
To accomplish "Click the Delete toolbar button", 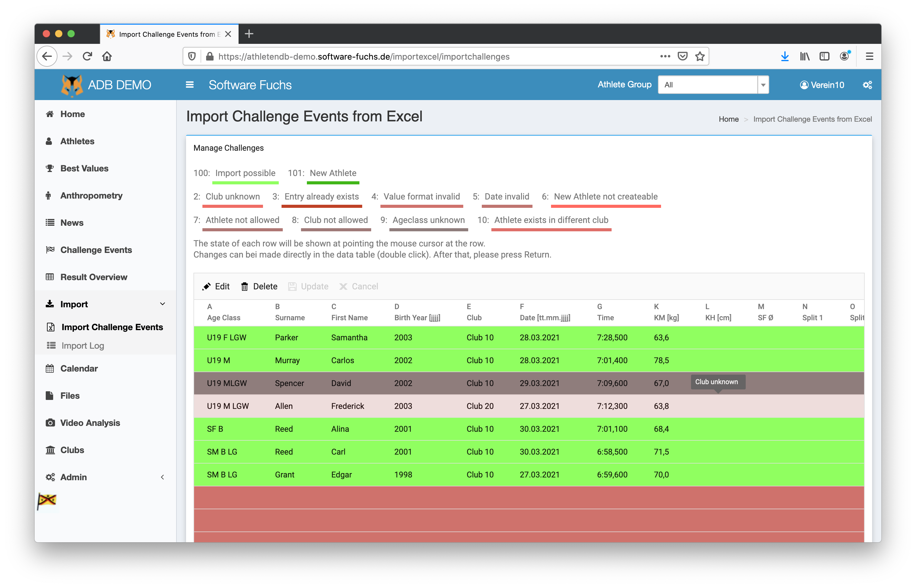I will tap(259, 286).
